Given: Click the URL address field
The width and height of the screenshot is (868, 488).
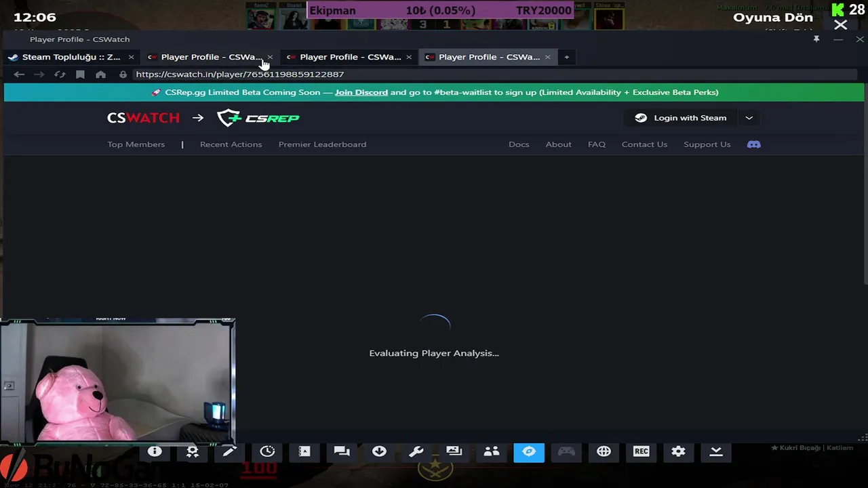Looking at the screenshot, I should click(x=495, y=75).
